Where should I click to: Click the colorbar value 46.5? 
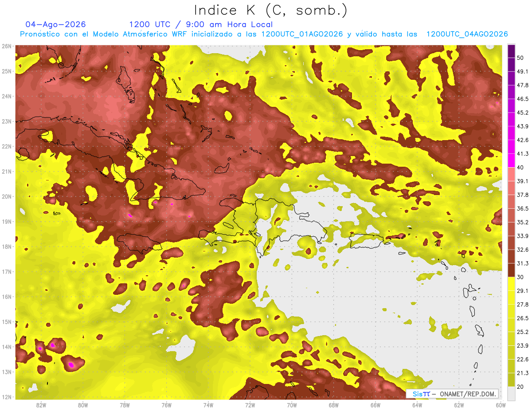point(523,99)
